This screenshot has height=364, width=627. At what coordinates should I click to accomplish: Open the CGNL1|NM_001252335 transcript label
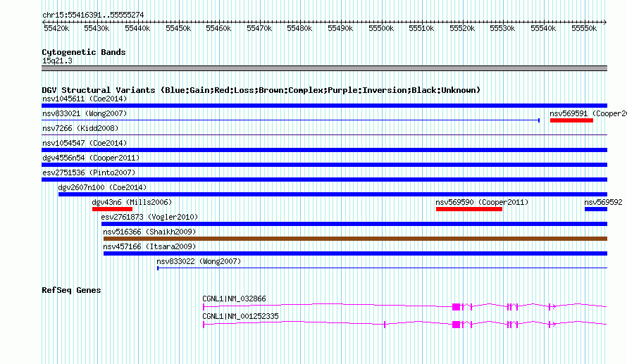tap(240, 316)
